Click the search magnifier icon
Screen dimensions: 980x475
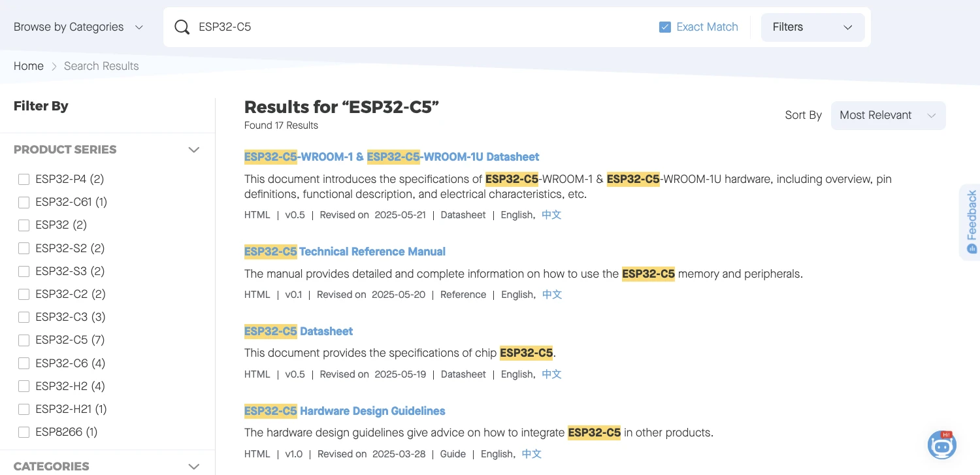pyautogui.click(x=181, y=27)
